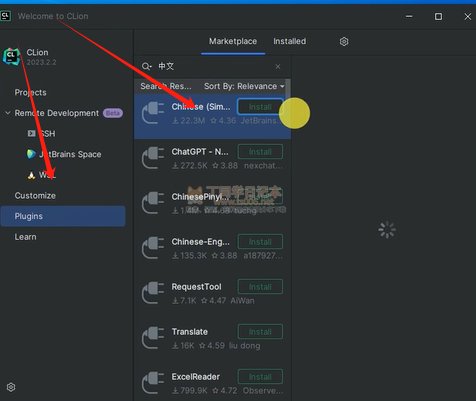Screen dimensions: 476x401
Task: Select the Chinese (Sim... plugin title
Action: coord(201,107)
